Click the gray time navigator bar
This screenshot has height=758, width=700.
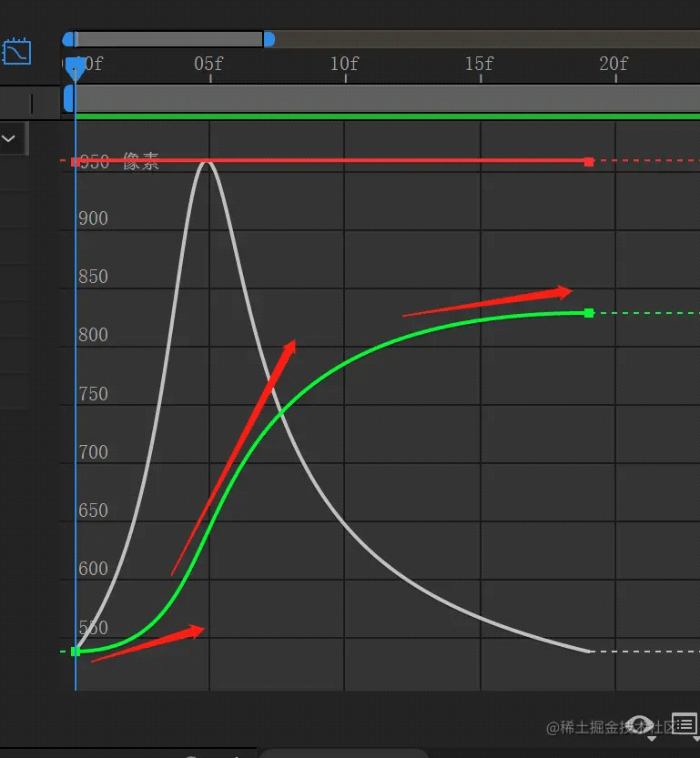click(x=169, y=39)
